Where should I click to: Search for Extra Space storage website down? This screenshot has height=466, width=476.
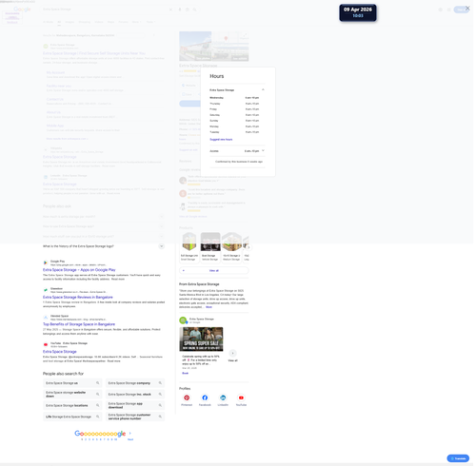click(72, 394)
